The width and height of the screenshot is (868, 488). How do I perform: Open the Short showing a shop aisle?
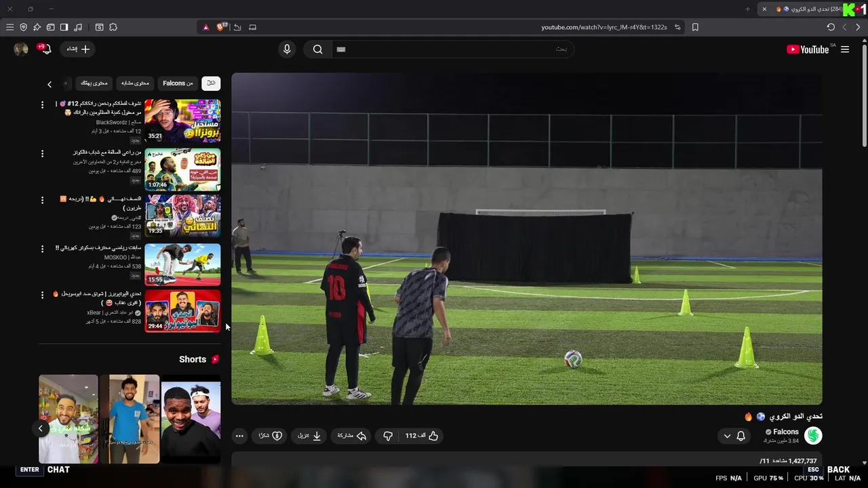(68, 419)
